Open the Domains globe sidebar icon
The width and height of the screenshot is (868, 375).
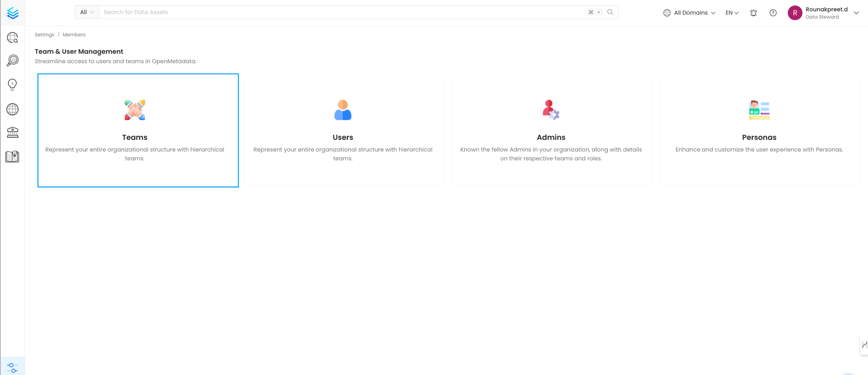tap(12, 109)
